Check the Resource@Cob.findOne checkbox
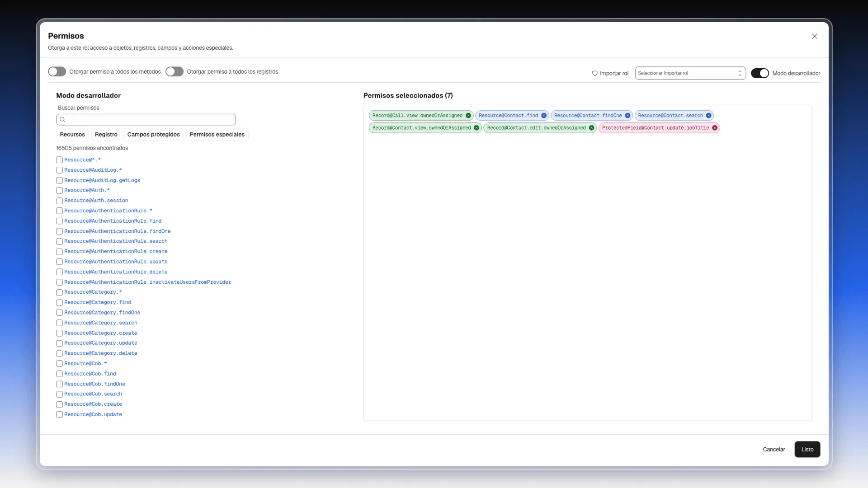Image resolution: width=868 pixels, height=488 pixels. coord(59,384)
